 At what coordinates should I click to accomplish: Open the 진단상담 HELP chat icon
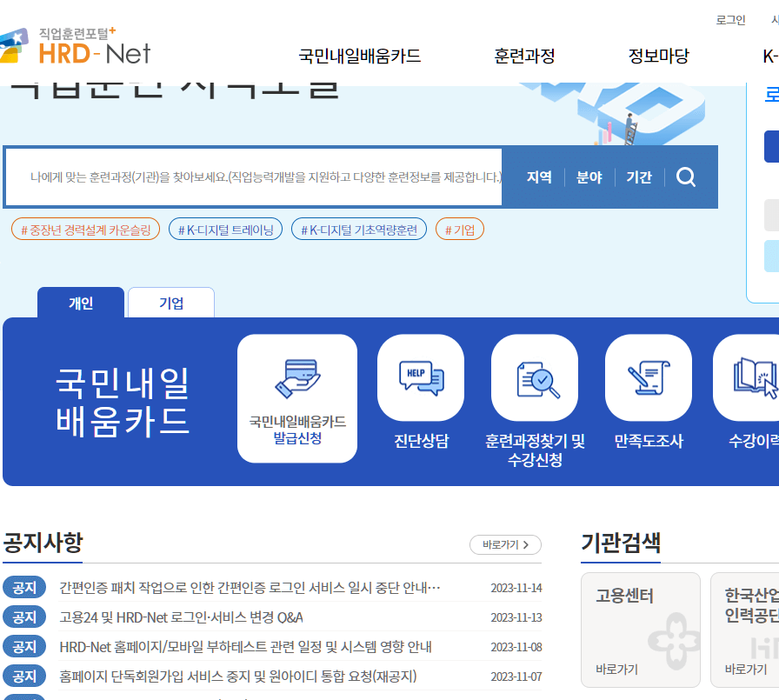pyautogui.click(x=421, y=378)
